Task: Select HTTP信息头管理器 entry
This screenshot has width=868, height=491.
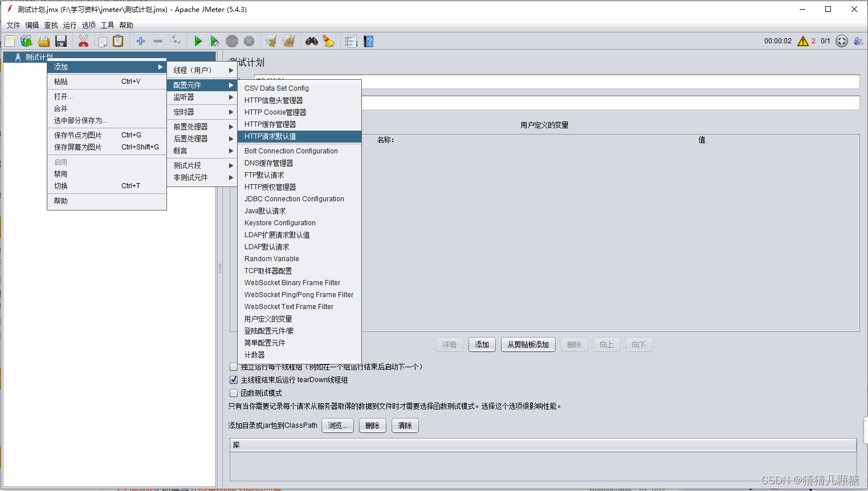Action: tap(300, 100)
